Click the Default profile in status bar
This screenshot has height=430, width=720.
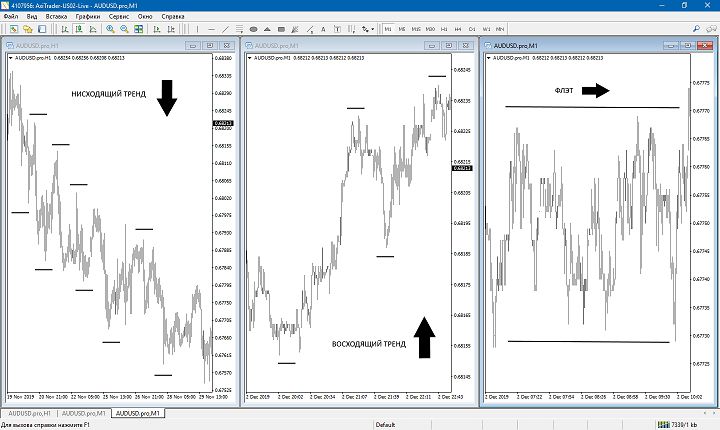point(385,424)
